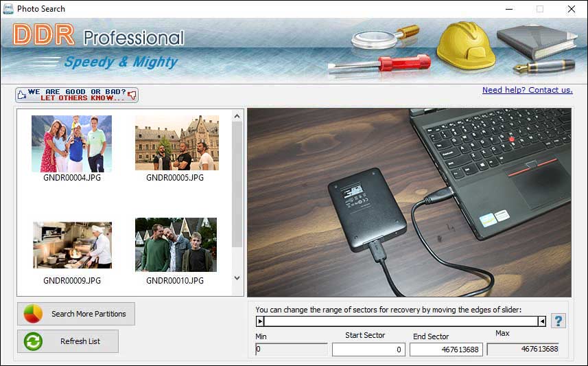Click the thumbs-down icon on feedback banner
The image size is (588, 366).
pyautogui.click(x=132, y=95)
